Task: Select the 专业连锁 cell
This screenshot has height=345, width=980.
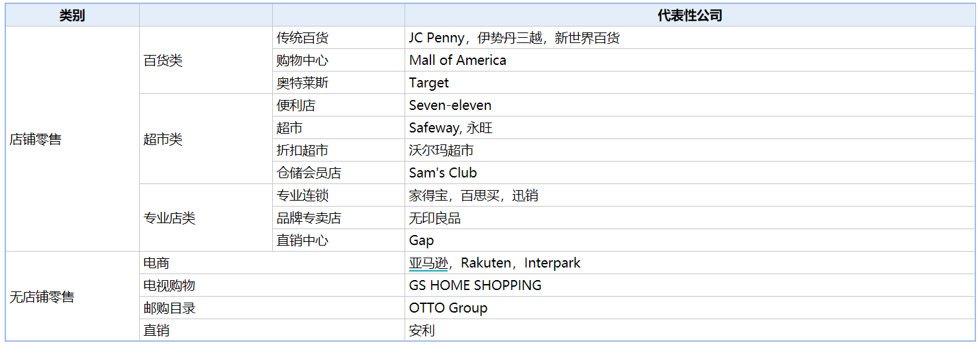Action: tap(338, 195)
